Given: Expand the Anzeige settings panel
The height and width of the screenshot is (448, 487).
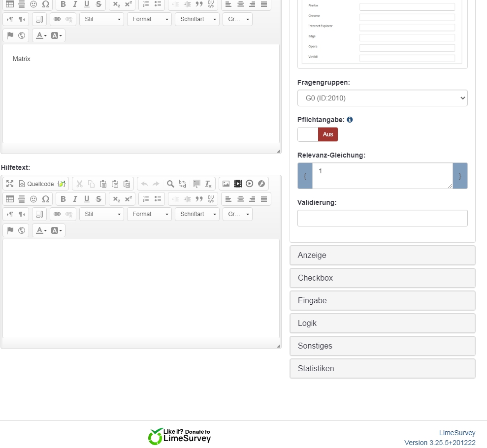Looking at the screenshot, I should pos(382,256).
